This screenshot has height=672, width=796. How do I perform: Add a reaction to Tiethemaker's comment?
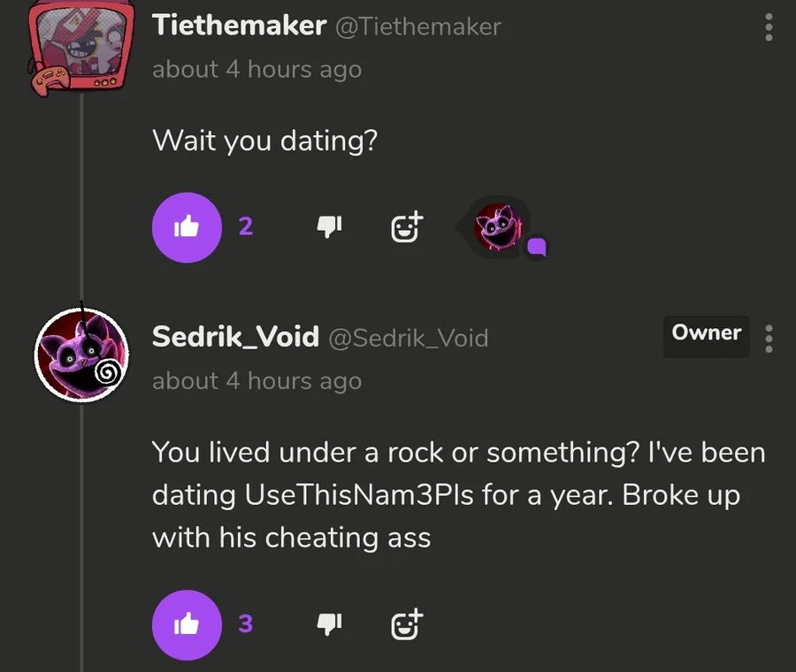pos(407,227)
